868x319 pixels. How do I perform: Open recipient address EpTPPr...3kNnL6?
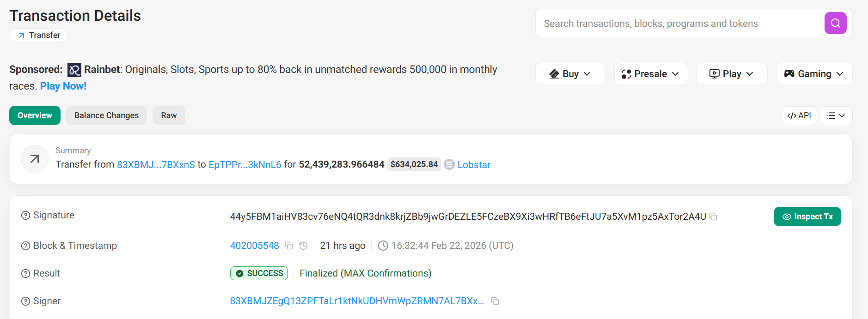pyautogui.click(x=245, y=165)
